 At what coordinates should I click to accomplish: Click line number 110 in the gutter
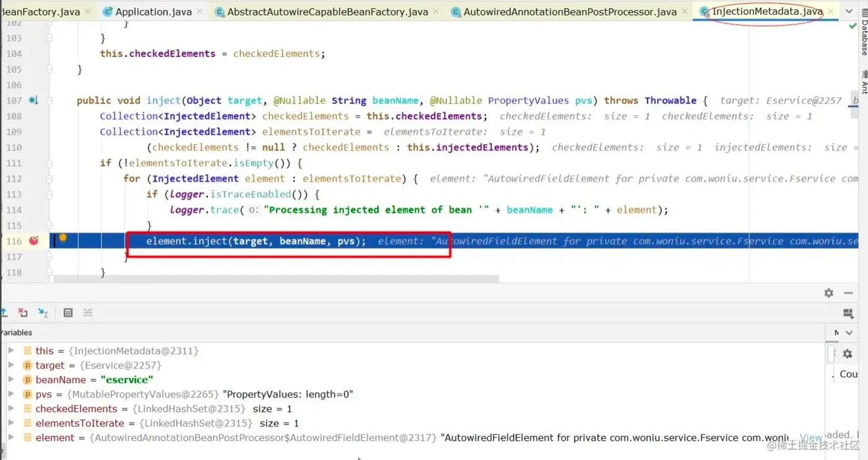[14, 148]
